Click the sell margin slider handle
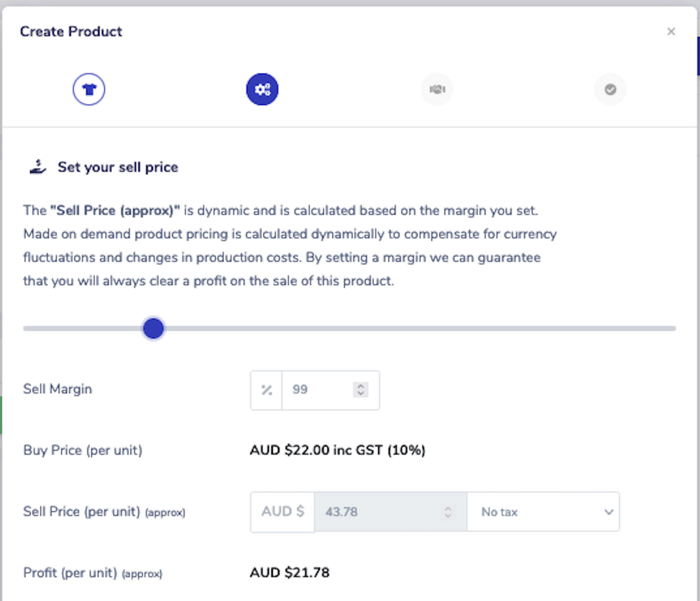This screenshot has height=601, width=700. (153, 328)
